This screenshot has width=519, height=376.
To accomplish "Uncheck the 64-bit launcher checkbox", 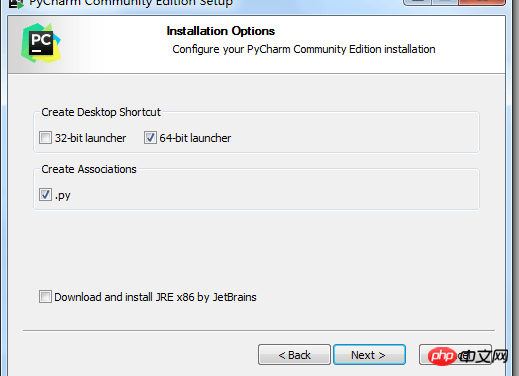I will (150, 138).
